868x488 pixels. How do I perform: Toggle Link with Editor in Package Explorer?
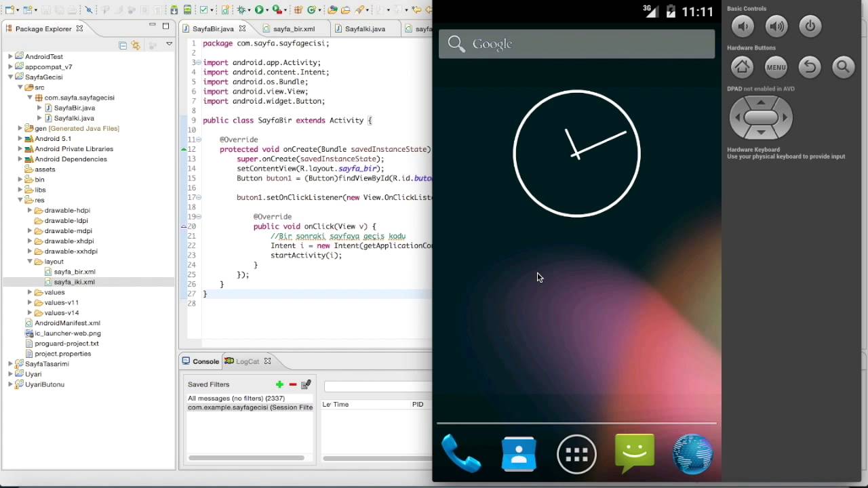coord(136,45)
